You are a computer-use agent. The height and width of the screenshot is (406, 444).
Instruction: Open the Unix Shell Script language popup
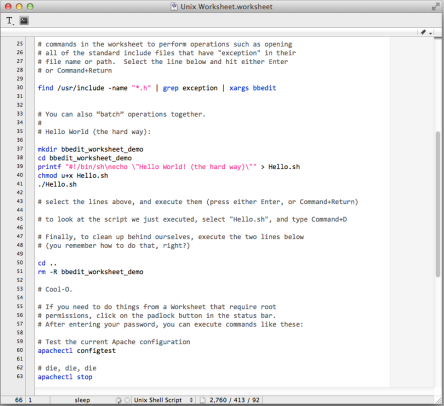(163, 400)
